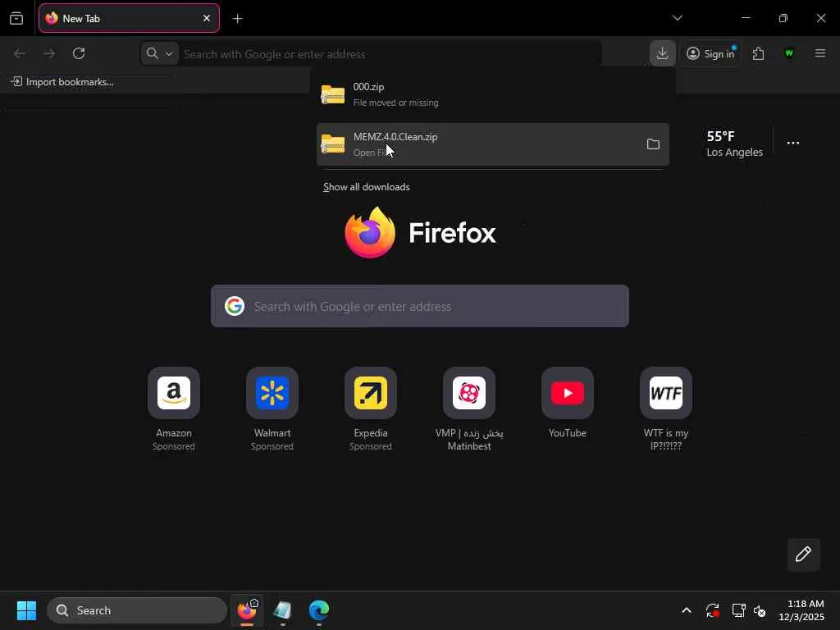Click the taskbar Search box

point(137,610)
